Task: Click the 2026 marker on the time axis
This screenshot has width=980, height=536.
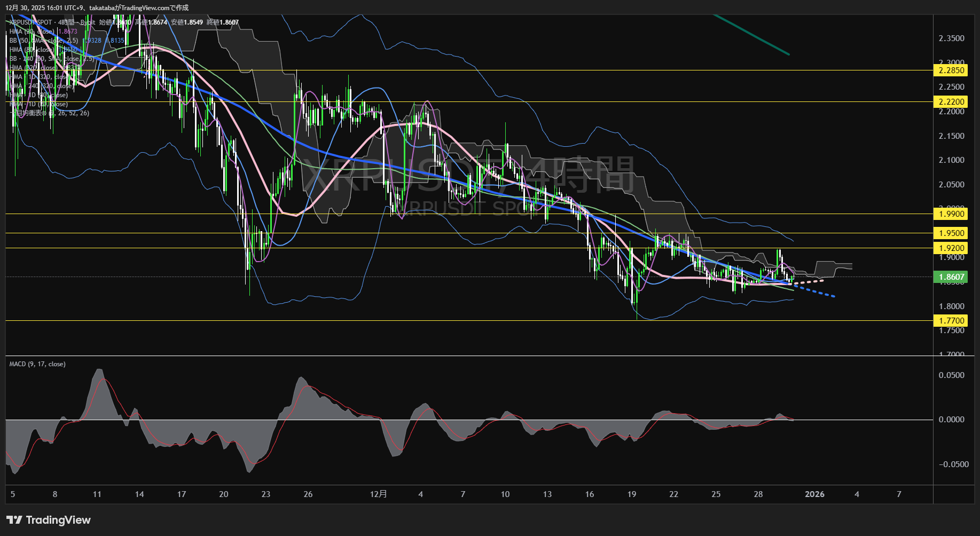Action: (816, 494)
